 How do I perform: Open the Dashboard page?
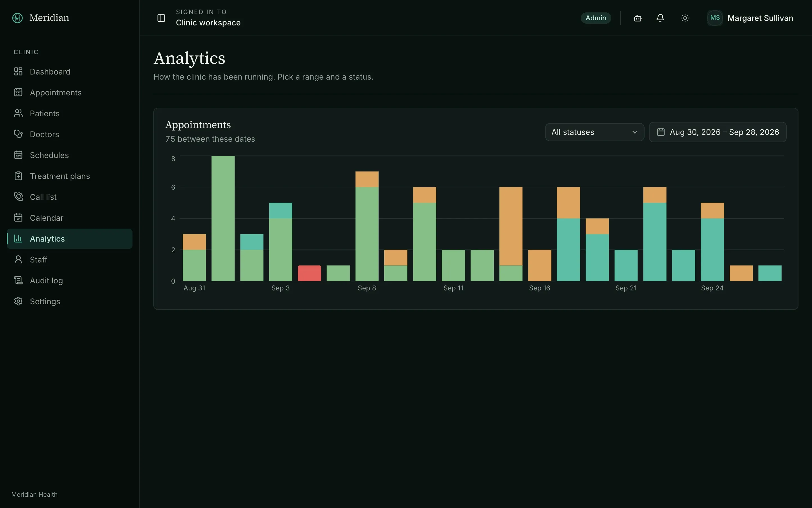(x=69, y=72)
